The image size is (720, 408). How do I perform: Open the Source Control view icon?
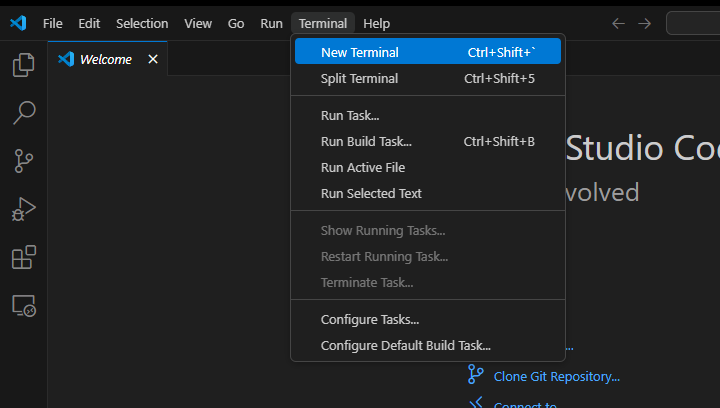point(23,161)
